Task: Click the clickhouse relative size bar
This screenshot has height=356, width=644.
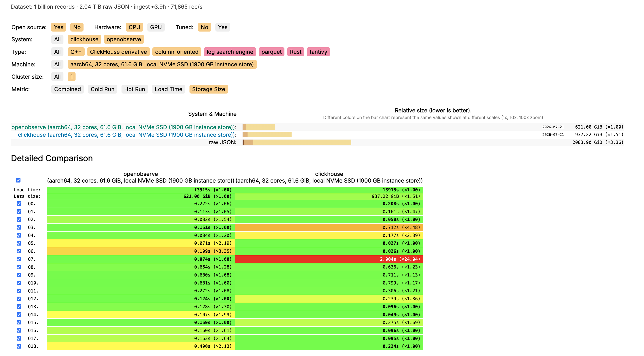Action: (x=267, y=135)
